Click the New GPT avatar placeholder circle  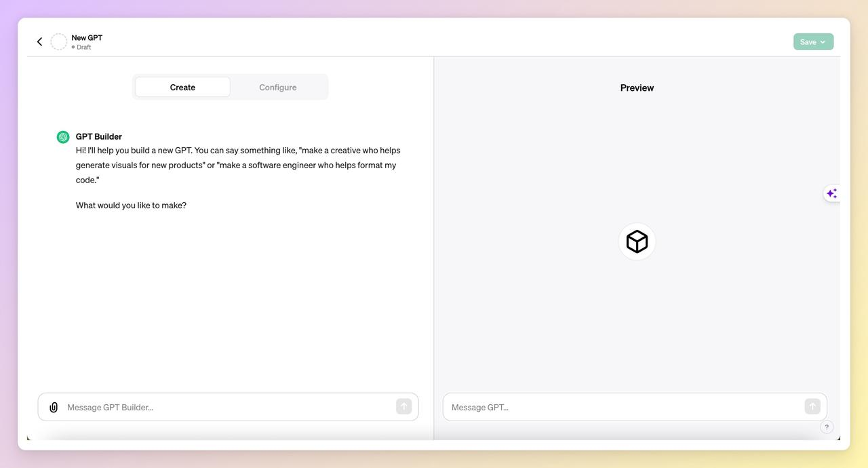tap(59, 42)
